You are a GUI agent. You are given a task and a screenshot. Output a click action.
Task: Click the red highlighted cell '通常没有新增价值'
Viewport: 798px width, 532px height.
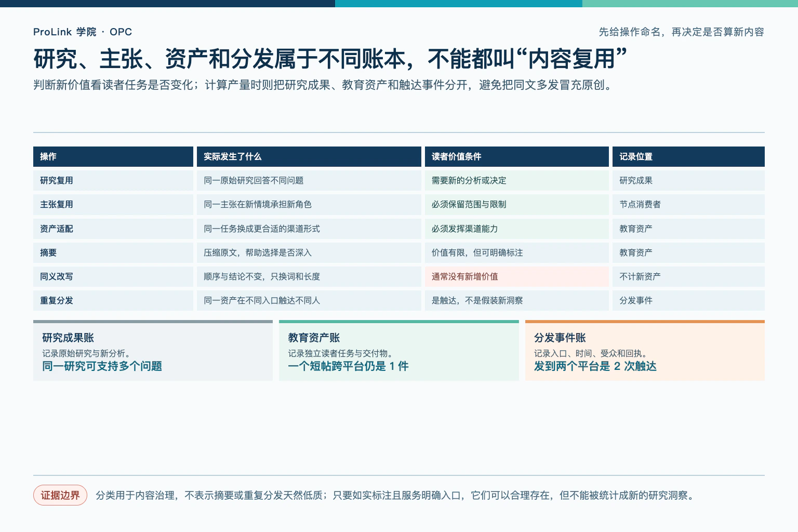tap(517, 276)
